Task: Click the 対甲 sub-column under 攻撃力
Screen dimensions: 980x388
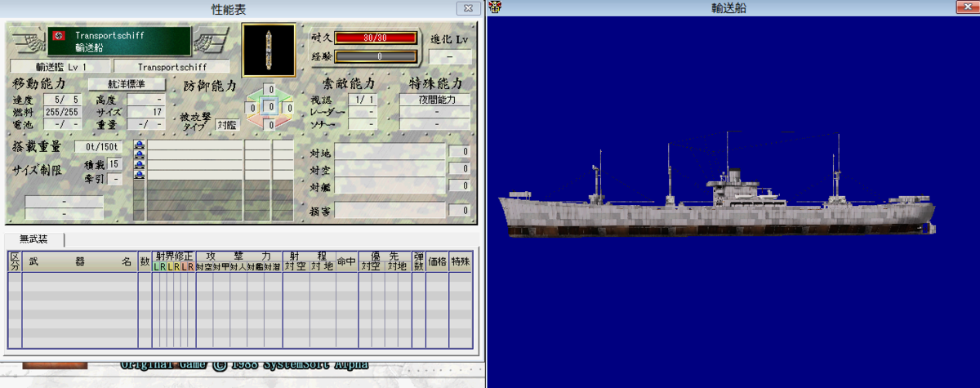Action: point(220,266)
